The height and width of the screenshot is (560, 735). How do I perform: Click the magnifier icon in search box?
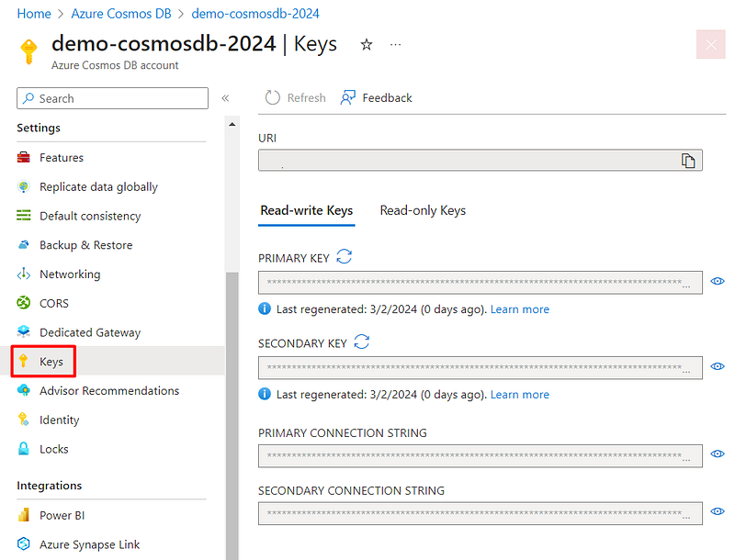[x=28, y=98]
